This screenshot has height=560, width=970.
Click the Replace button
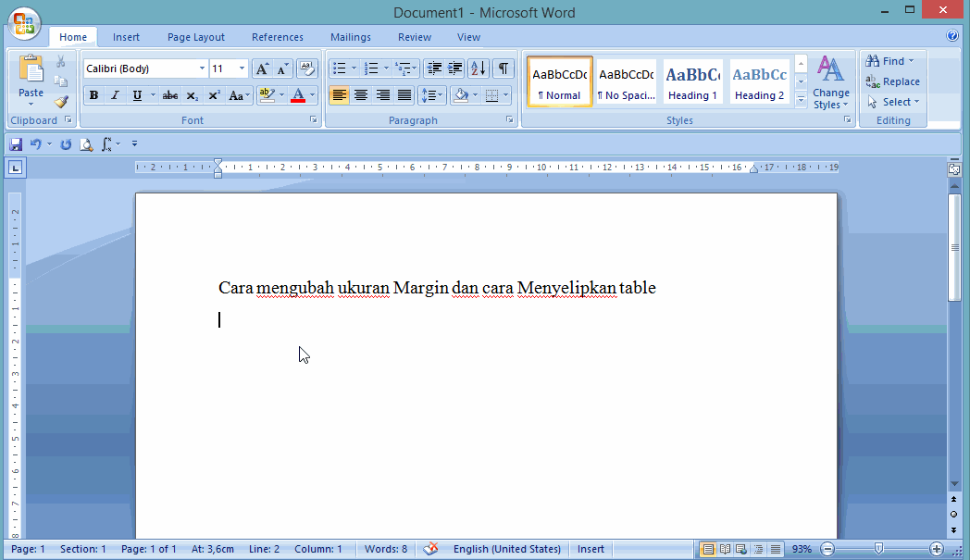892,81
